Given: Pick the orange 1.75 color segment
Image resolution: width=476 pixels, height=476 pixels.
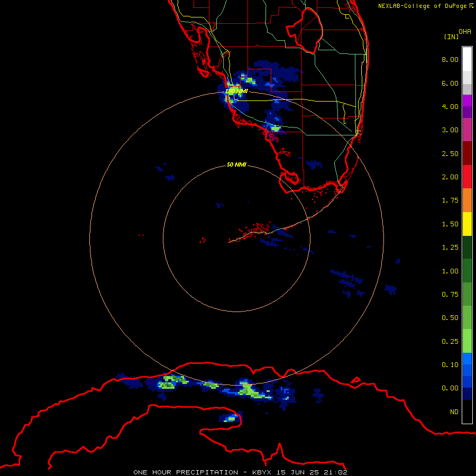Looking at the screenshot, I should 467,200.
